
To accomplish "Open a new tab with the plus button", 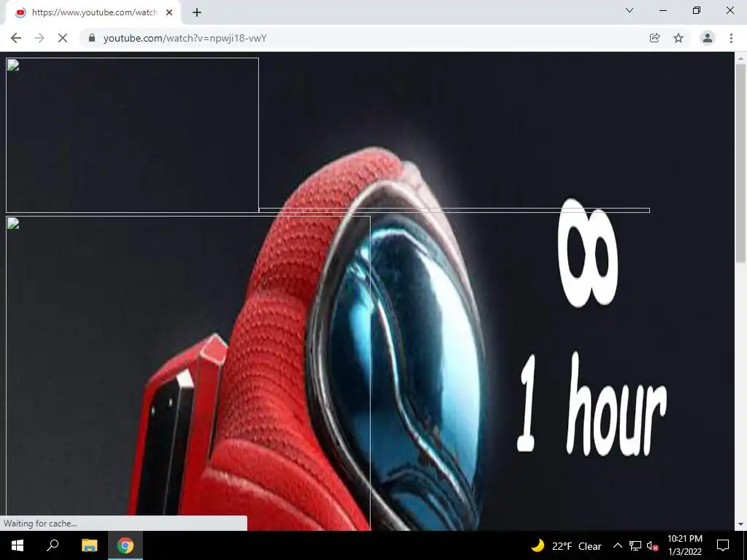I will click(x=197, y=12).
